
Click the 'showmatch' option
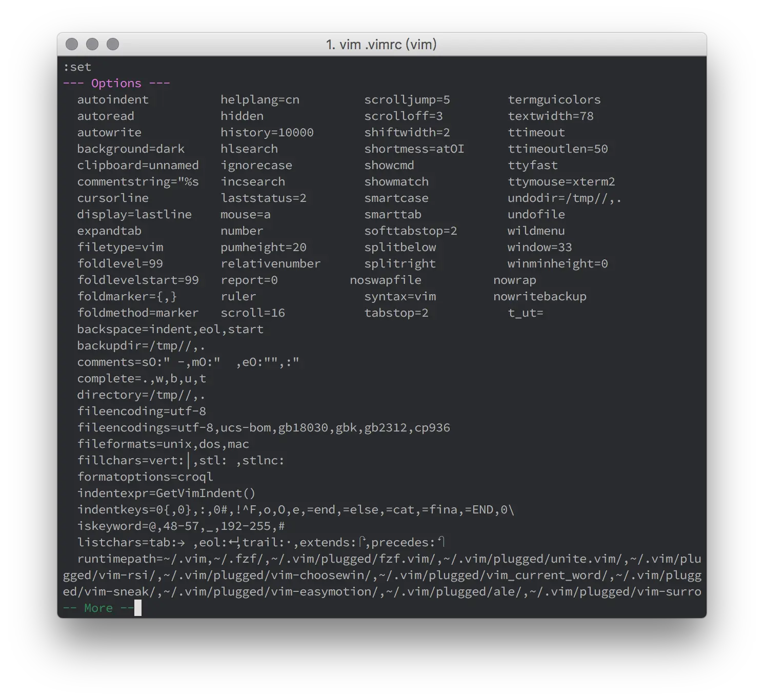396,182
